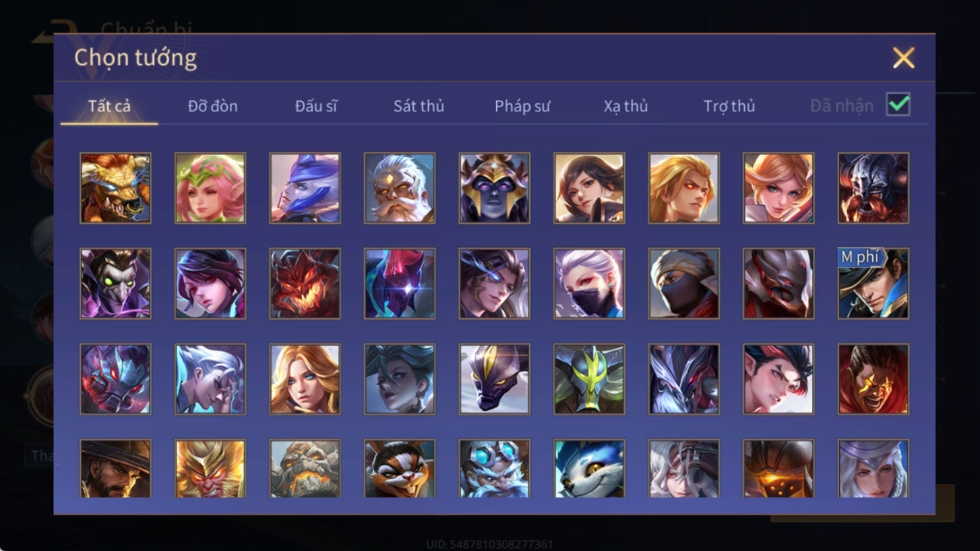The width and height of the screenshot is (980, 551).
Task: Select the red lava demon hero
Action: [x=305, y=283]
